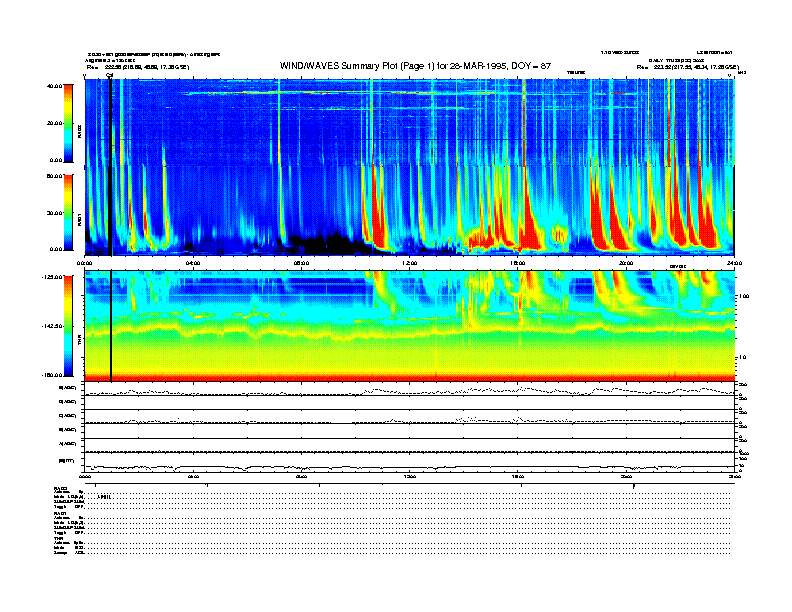This screenshot has height=612, width=792.
Task: Click the 30.00 label on RAD1 color scale
Action: pos(55,213)
